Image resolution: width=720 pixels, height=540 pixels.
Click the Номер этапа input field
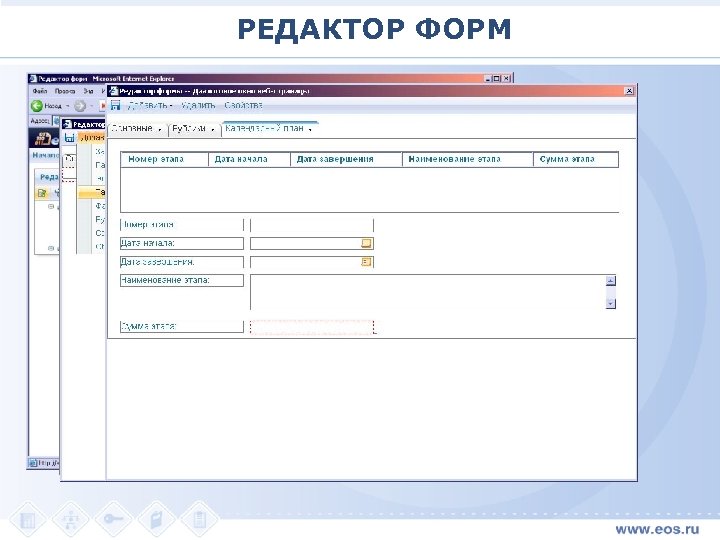[312, 225]
